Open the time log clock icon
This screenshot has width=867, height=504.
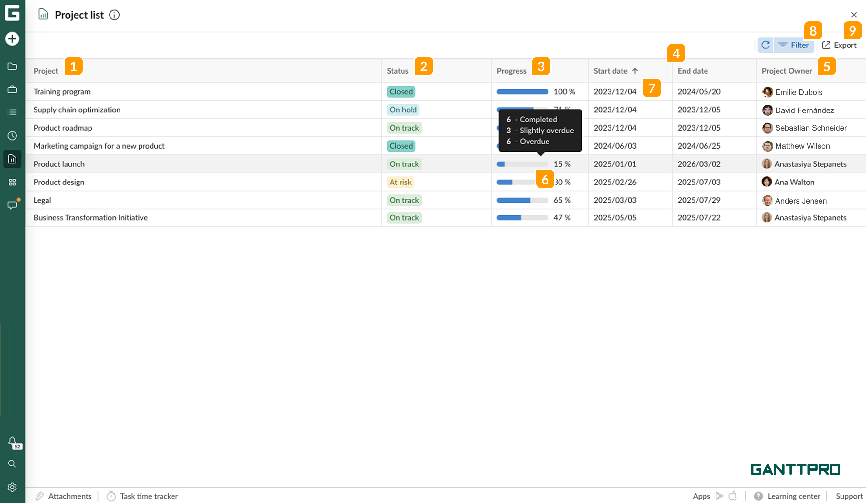tap(12, 136)
